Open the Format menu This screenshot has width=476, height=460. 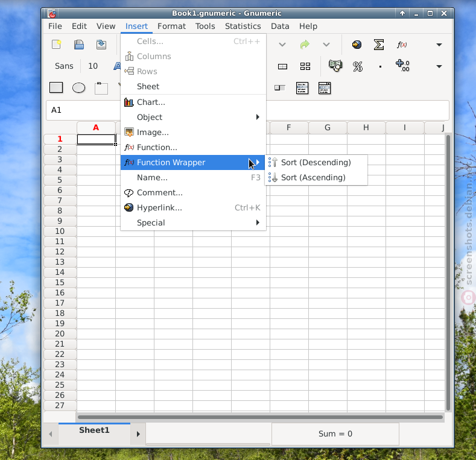click(x=171, y=27)
